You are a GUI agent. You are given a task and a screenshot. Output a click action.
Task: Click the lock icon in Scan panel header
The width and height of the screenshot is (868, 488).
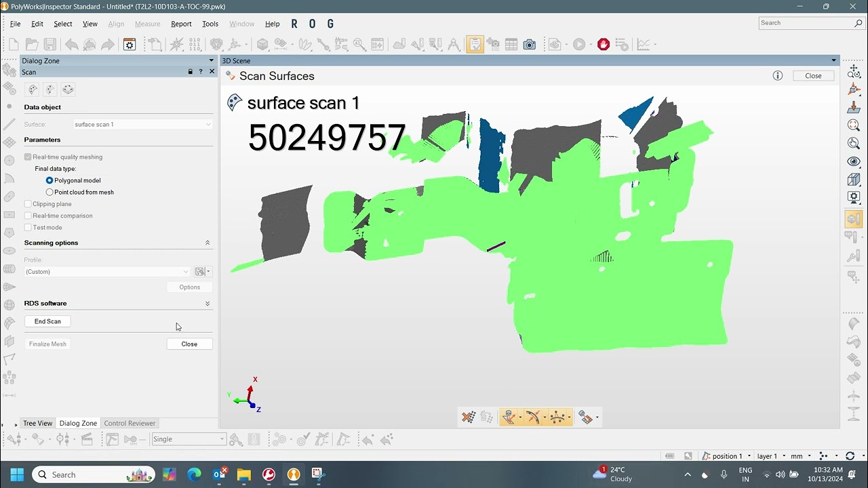pos(191,72)
